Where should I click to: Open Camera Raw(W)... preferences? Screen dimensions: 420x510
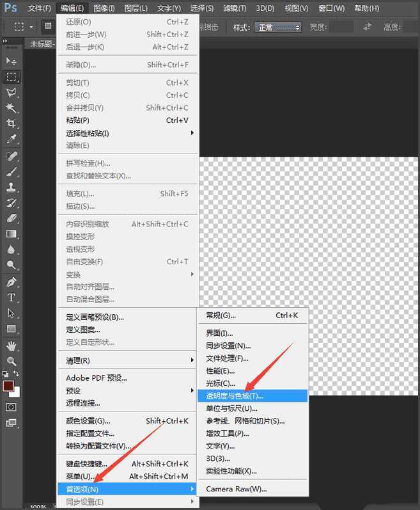click(x=253, y=489)
